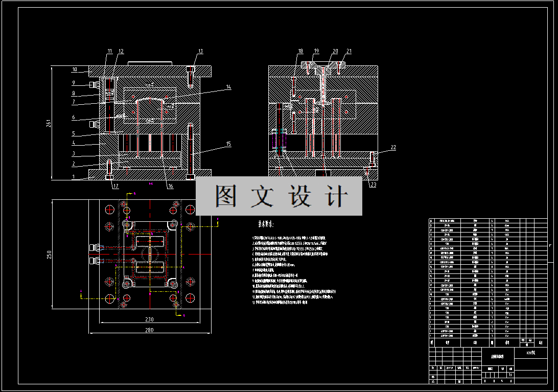Click part callout number 8 in left section view

coord(74,94)
